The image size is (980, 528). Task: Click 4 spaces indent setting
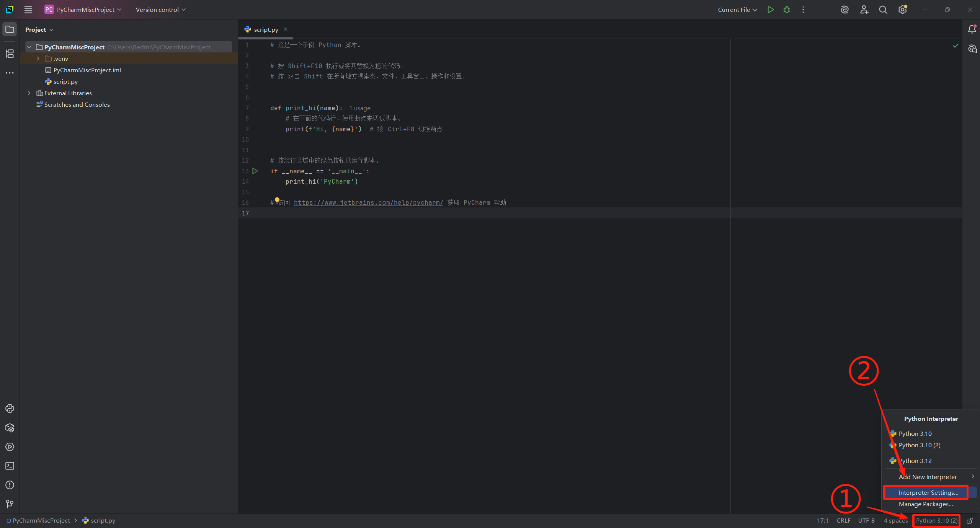point(895,521)
